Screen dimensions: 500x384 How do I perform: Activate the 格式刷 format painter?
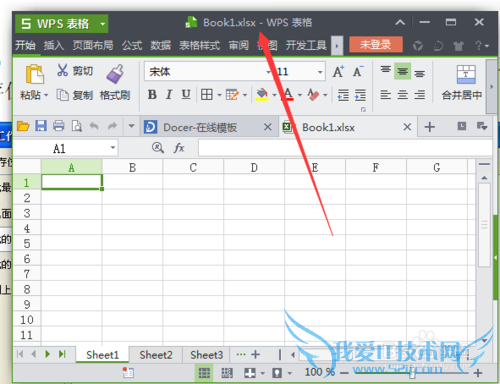coord(115,82)
